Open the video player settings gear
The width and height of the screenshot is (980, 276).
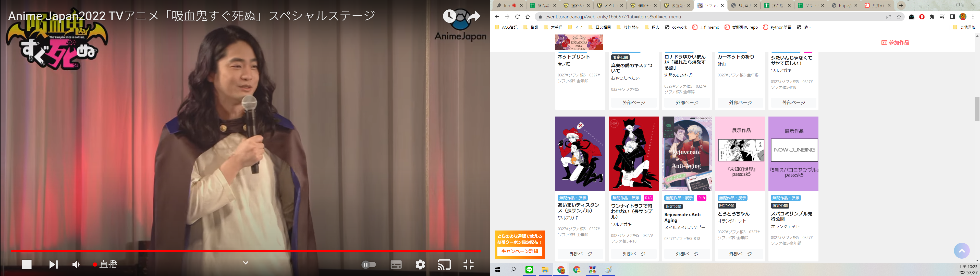point(420,264)
